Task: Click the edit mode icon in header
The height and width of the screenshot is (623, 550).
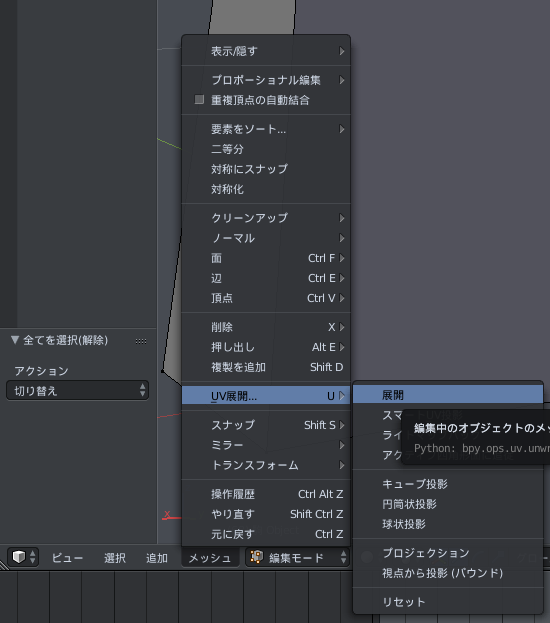Action: (256, 557)
